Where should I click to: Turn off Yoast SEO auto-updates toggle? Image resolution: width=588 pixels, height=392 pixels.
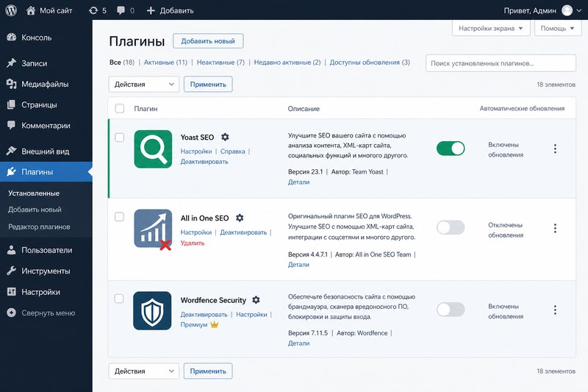pos(451,149)
